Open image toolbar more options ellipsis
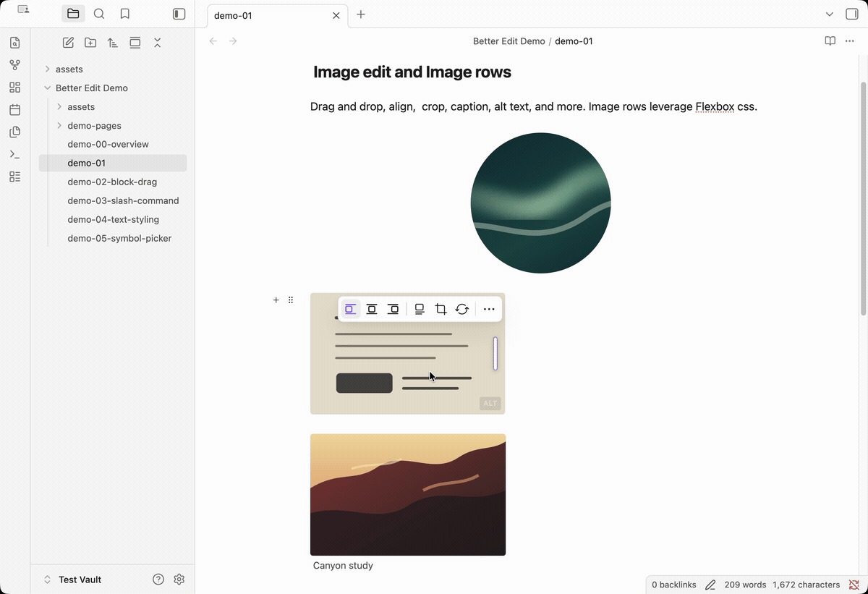 [489, 309]
